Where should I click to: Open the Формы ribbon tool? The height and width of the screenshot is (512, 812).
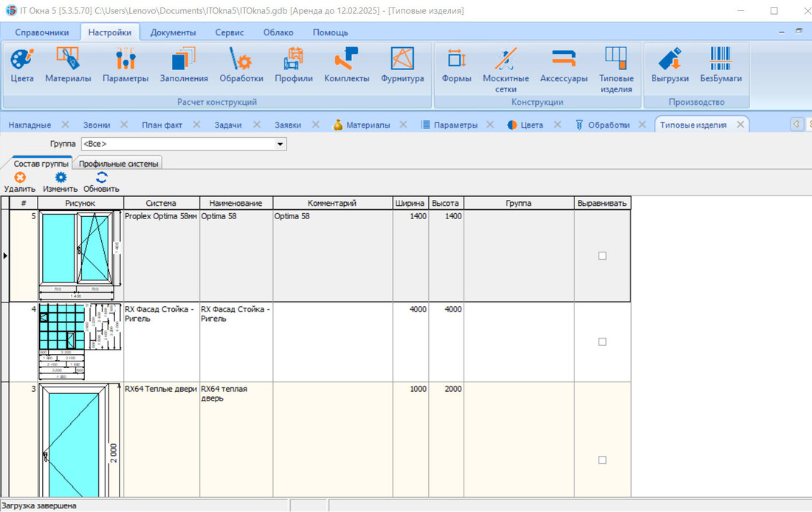457,65
